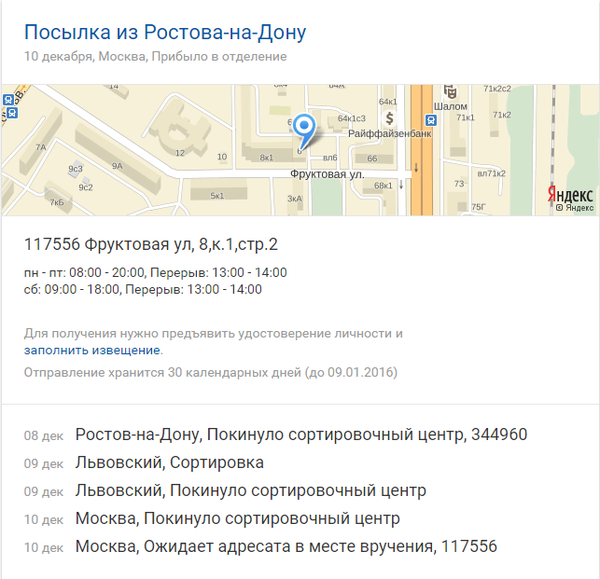Click the title 'Посылка из Ростова-на-Дону'

(165, 32)
